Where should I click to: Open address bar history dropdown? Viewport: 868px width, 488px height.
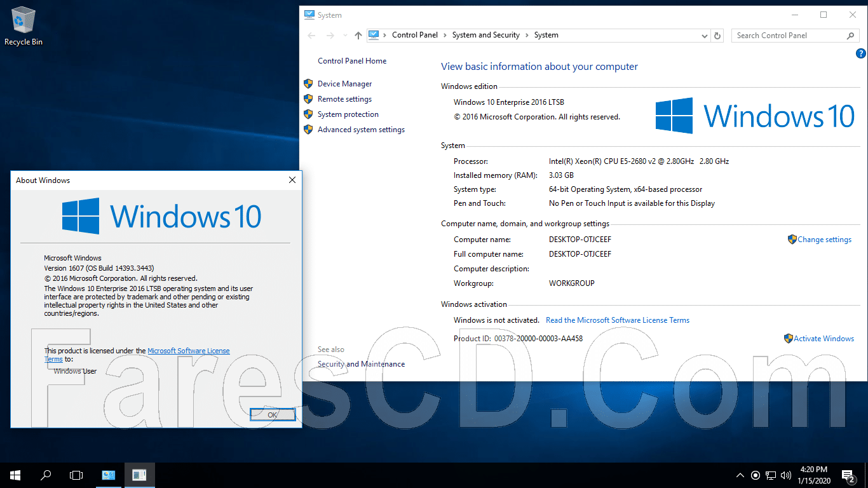pos(704,36)
